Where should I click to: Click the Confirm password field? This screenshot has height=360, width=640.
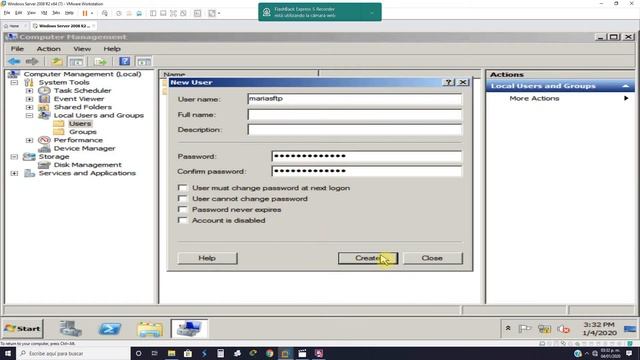367,171
